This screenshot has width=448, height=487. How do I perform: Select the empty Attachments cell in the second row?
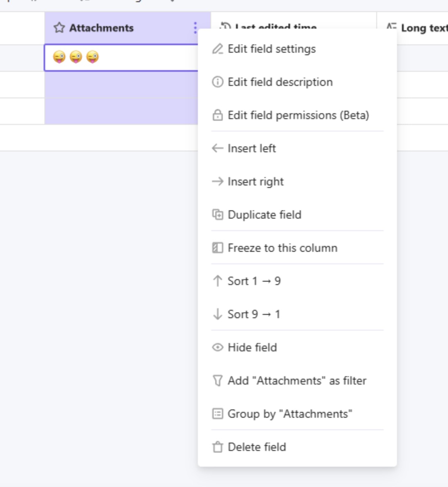121,85
